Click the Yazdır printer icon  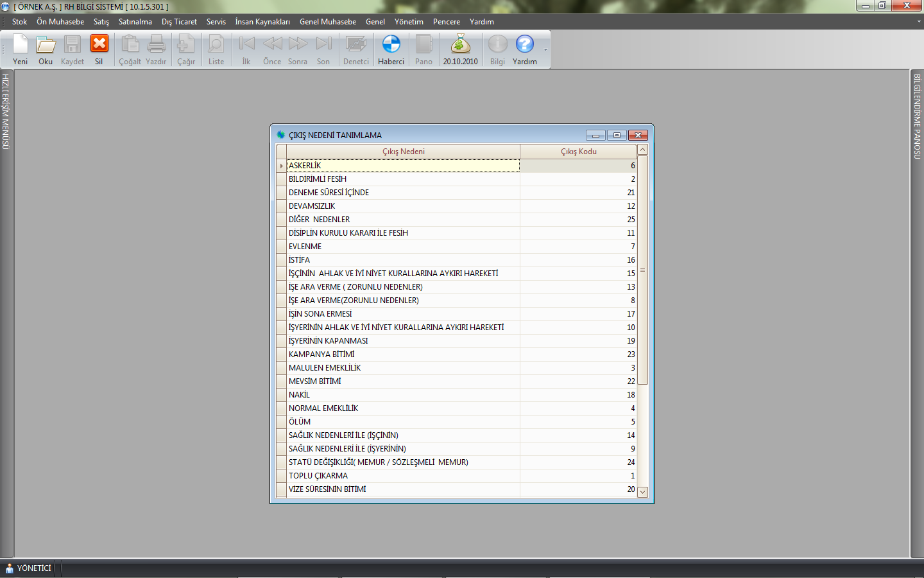(x=156, y=49)
